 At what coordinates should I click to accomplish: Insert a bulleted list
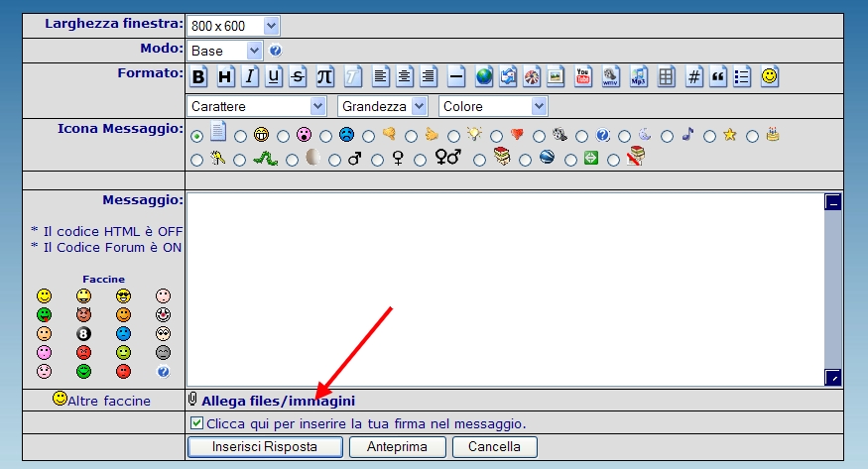[742, 76]
